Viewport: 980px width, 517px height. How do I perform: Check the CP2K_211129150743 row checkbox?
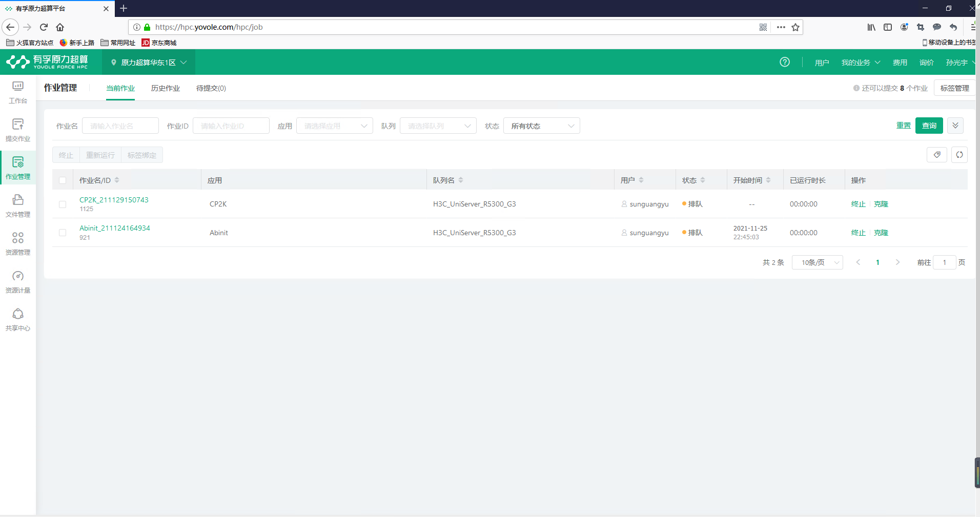pos(63,204)
